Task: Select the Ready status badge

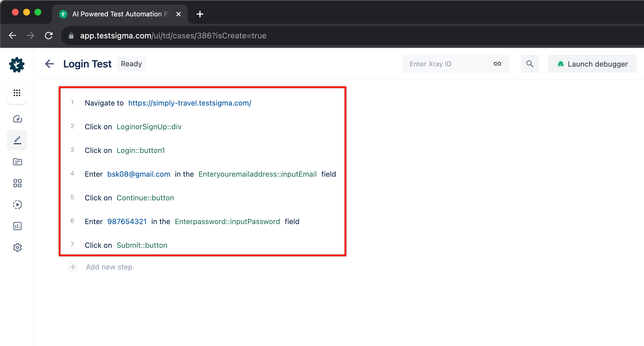Action: (x=132, y=64)
